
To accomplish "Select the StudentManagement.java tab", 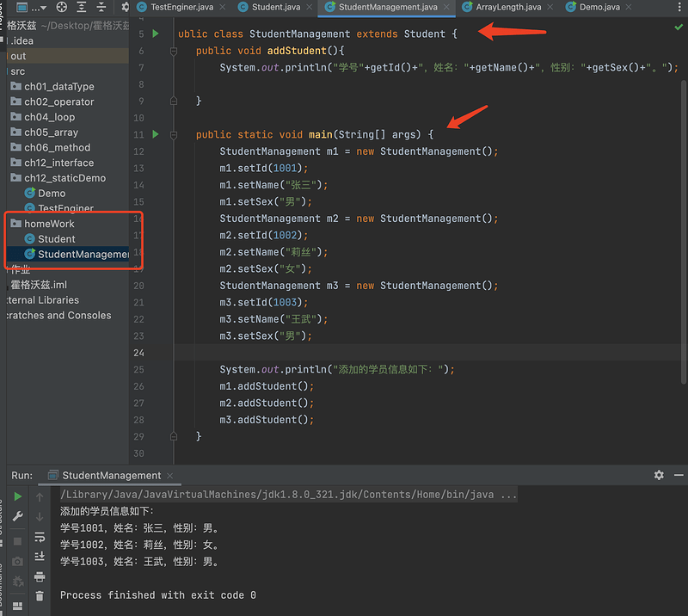I will click(388, 7).
